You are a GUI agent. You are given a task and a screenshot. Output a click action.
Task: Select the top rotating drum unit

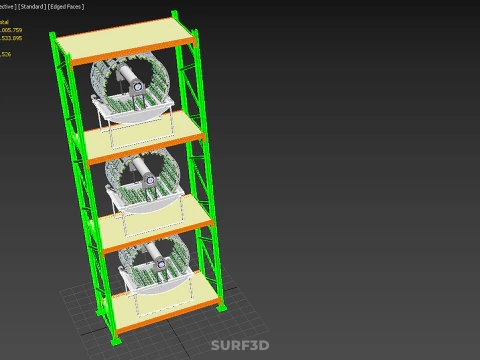[x=132, y=89]
